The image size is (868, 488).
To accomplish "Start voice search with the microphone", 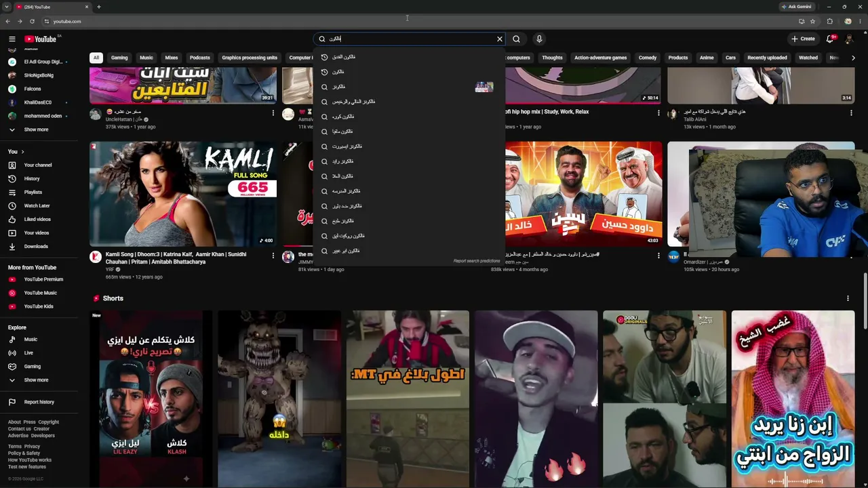I will pos(539,39).
